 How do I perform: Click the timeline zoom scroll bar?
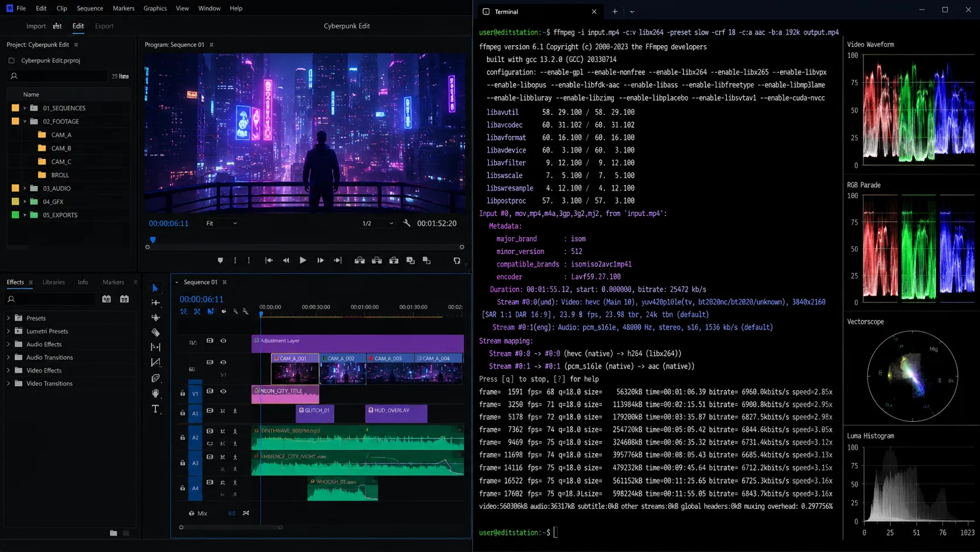(x=231, y=527)
